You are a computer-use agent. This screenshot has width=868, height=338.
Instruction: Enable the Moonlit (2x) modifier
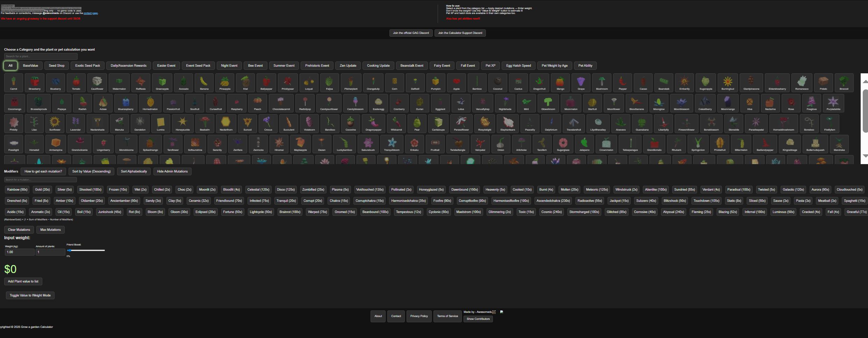pos(207,190)
